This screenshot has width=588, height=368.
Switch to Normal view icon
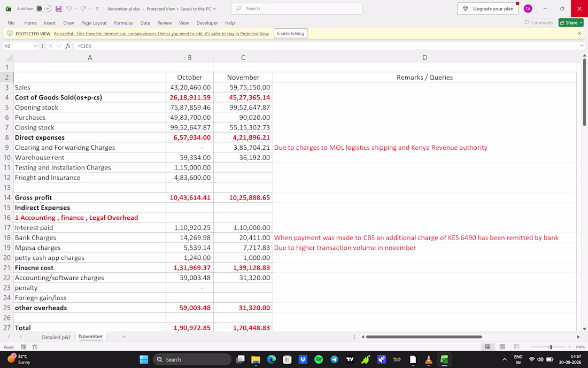(488, 347)
